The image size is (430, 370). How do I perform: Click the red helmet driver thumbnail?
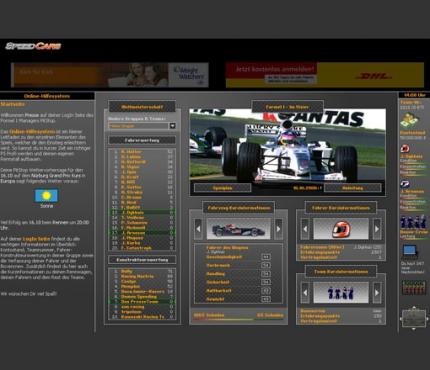click(x=341, y=229)
